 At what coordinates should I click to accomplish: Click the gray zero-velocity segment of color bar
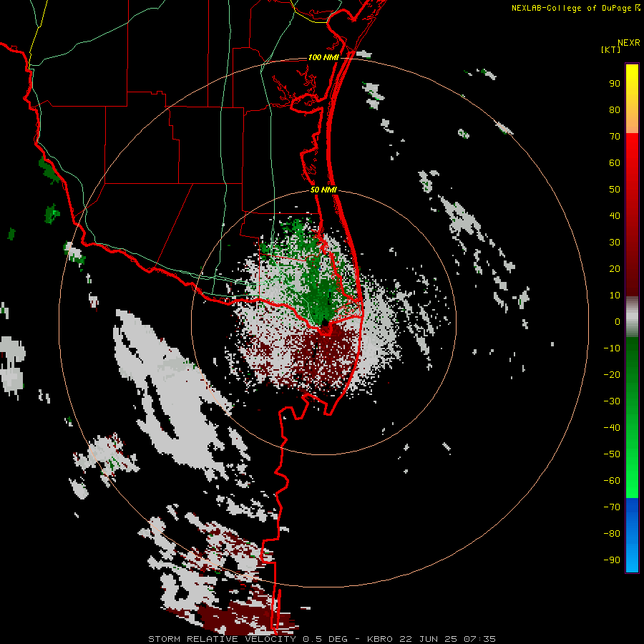[x=632, y=317]
